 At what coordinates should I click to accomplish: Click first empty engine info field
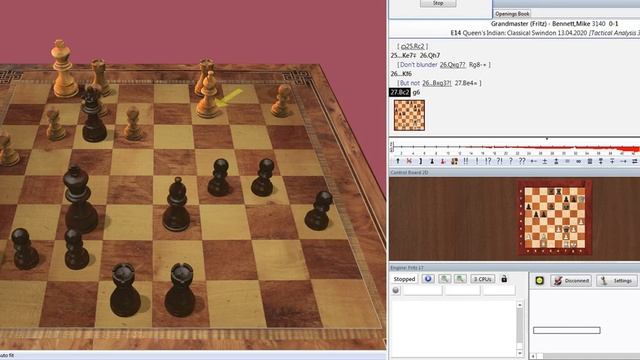[x=422, y=290]
